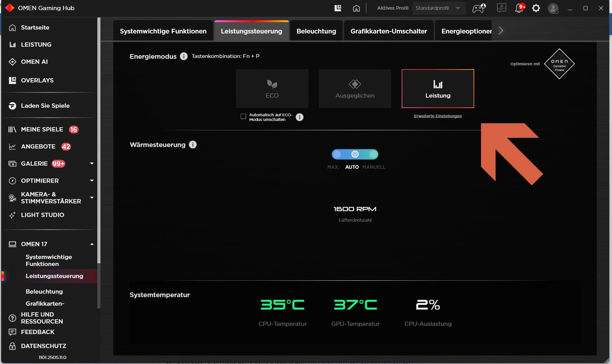Click the OMEN Dynamic Power diamond logo
Viewport: 612px width, 364px height.
[x=559, y=64]
